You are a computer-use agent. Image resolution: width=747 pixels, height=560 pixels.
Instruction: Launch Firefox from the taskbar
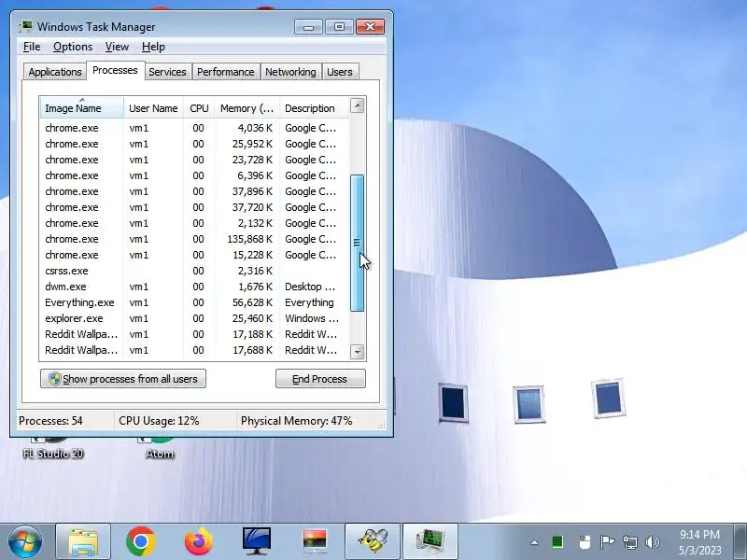click(199, 541)
